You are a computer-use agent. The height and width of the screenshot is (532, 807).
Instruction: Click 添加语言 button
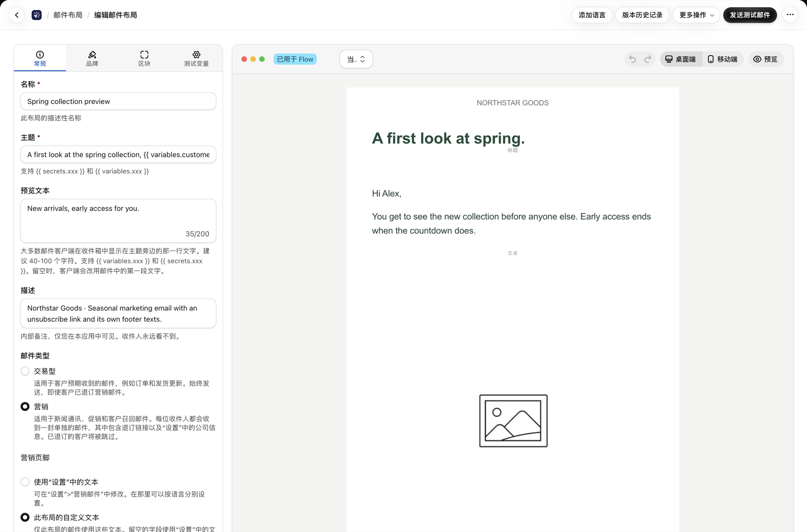592,15
